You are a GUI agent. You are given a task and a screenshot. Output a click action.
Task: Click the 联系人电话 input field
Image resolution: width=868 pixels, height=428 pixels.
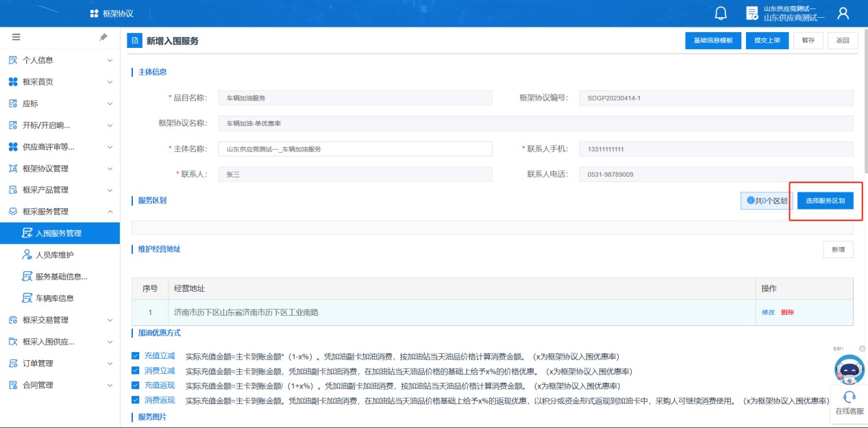click(x=716, y=174)
